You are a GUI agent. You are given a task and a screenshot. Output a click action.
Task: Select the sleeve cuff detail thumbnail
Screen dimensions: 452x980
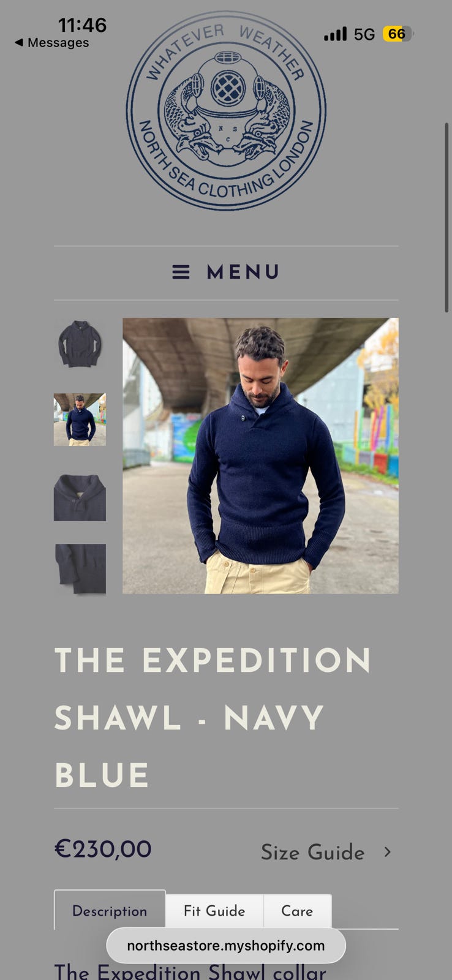pos(80,569)
